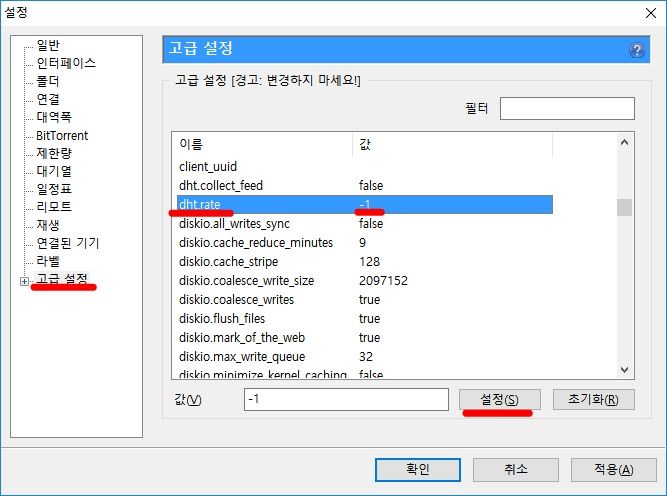Select 일반 in the settings tree

point(48,45)
